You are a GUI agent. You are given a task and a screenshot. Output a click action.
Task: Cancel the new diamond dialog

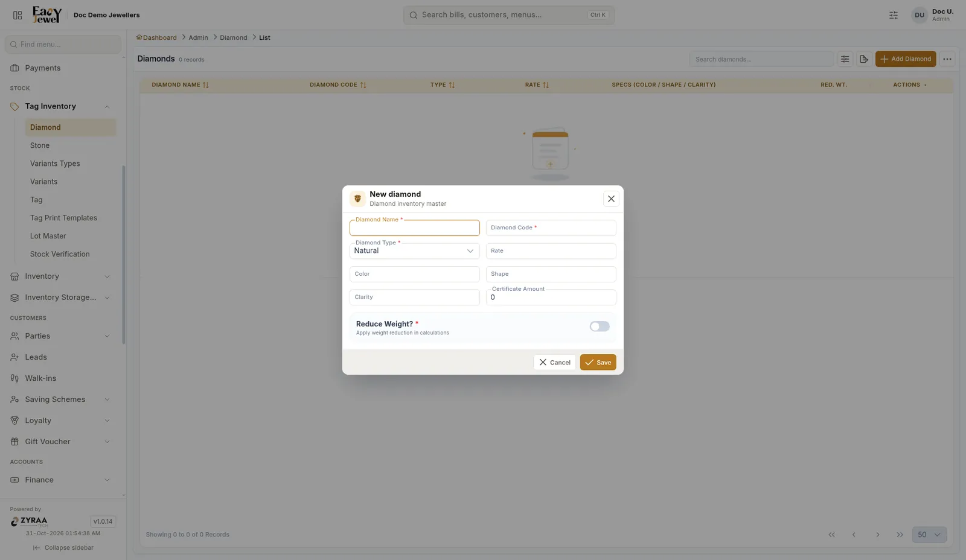click(554, 362)
